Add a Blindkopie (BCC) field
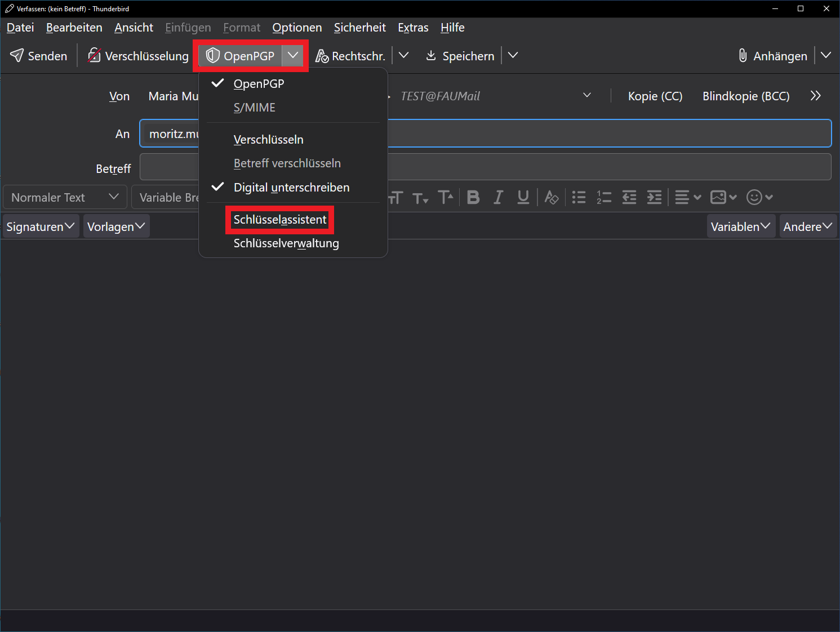This screenshot has height=632, width=840. tap(745, 96)
